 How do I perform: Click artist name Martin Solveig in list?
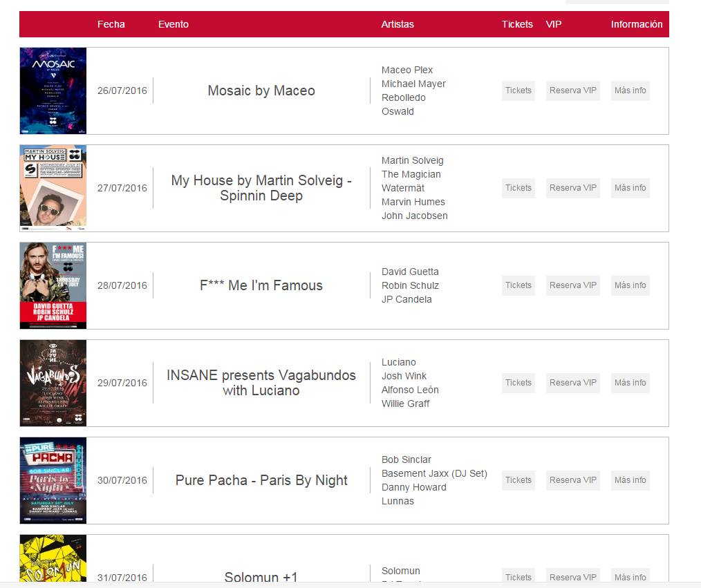(412, 160)
